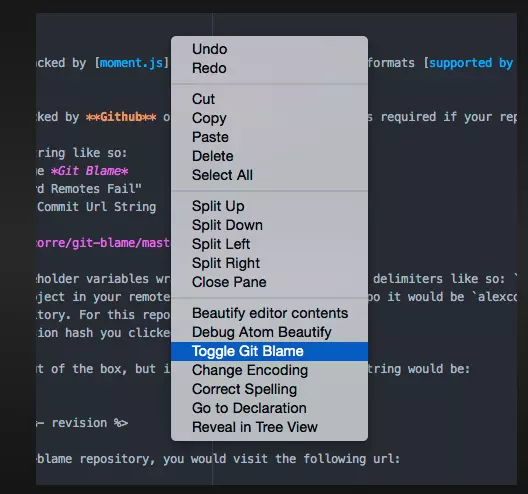
Task: Choose Undo from the context menu
Action: pyautogui.click(x=269, y=49)
